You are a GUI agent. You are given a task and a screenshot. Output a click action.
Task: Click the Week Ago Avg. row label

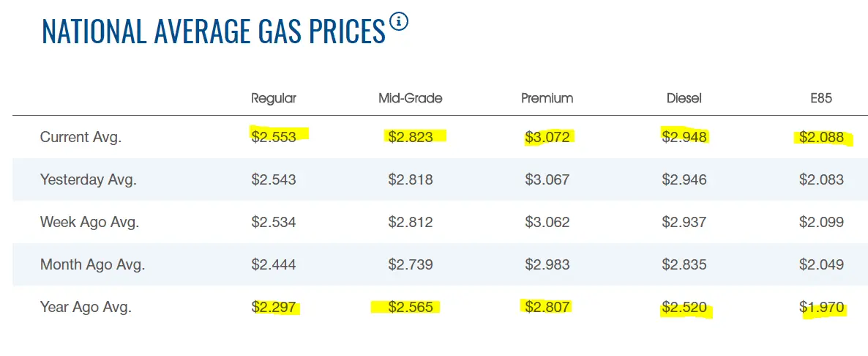click(x=90, y=222)
